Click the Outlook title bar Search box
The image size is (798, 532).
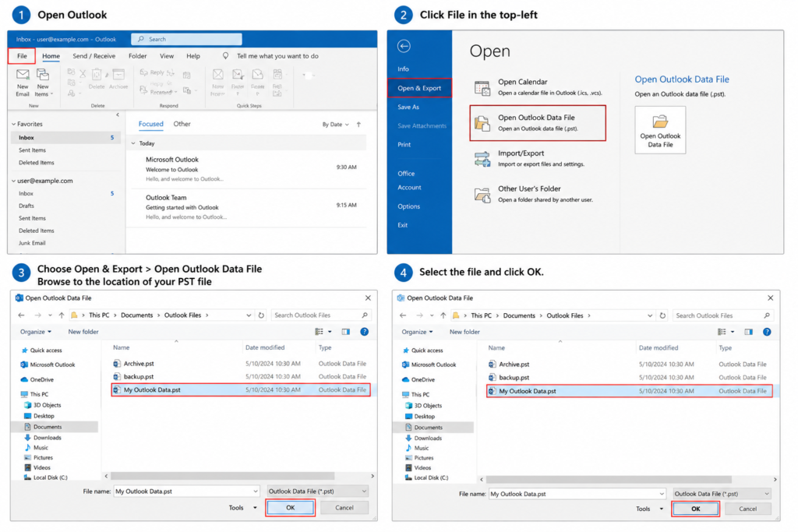[x=186, y=39]
